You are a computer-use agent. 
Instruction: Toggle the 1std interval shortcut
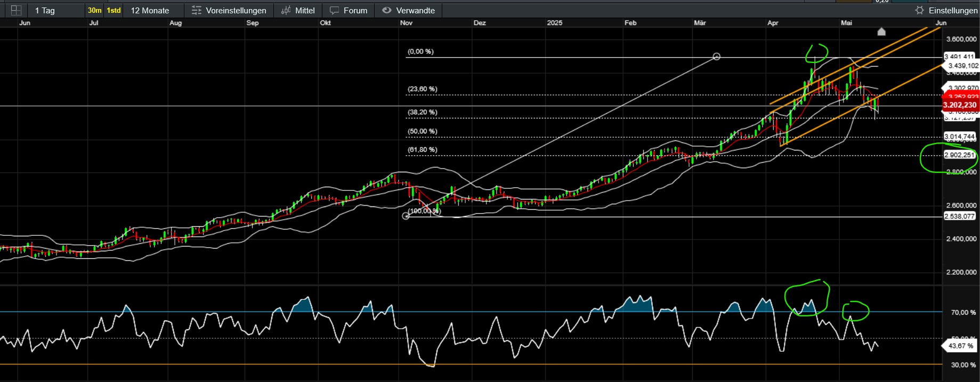114,10
